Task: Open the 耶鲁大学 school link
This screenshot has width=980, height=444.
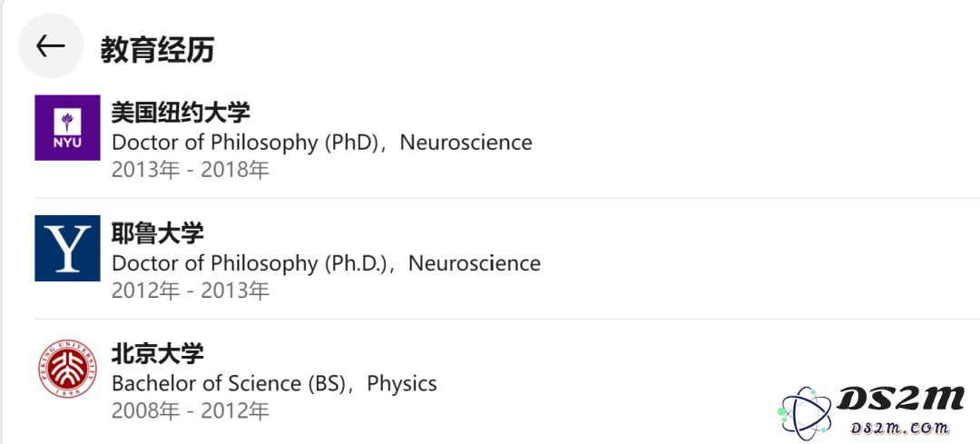Action: 158,234
